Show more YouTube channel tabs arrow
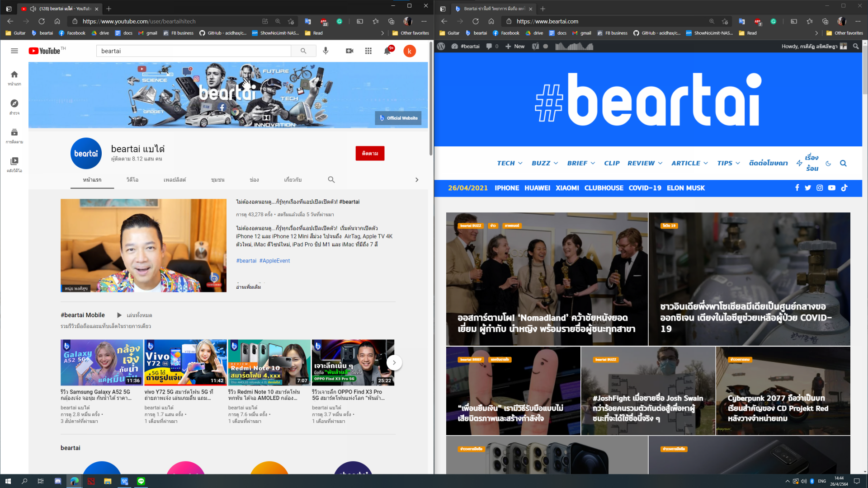The height and width of the screenshot is (488, 868). (x=416, y=180)
